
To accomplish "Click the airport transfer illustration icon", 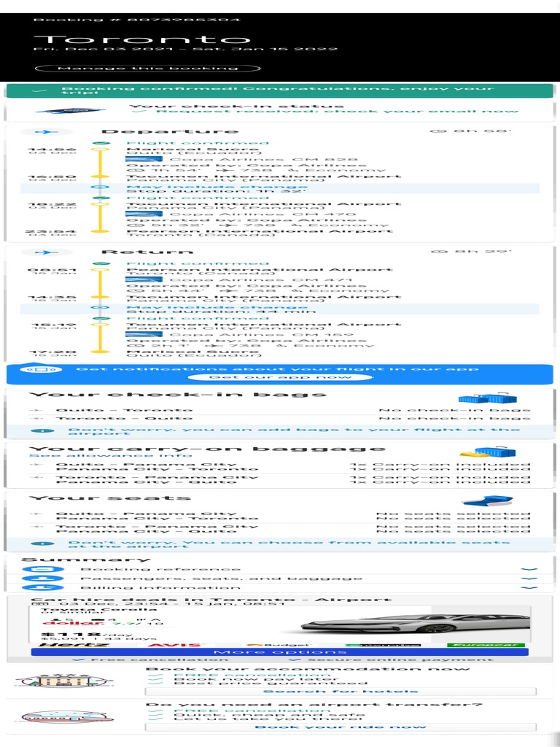I will tap(66, 716).
